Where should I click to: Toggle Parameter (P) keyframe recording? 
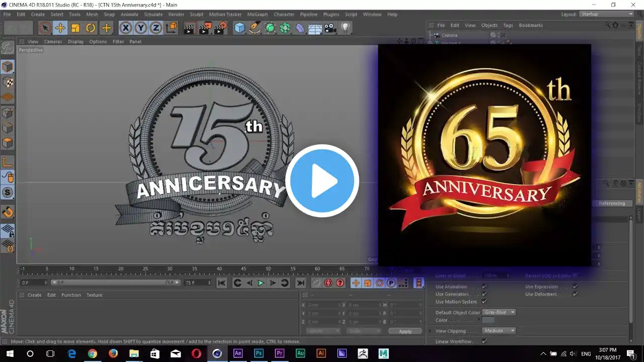pos(391,283)
